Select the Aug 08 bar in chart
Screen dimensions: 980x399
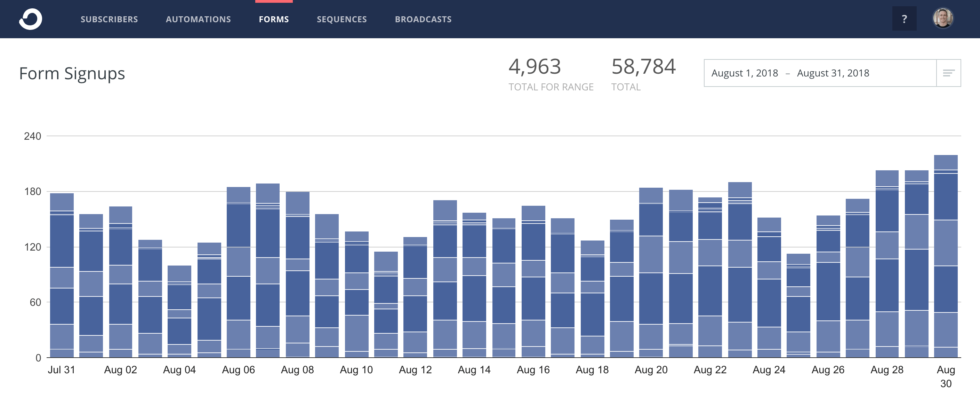click(297, 275)
